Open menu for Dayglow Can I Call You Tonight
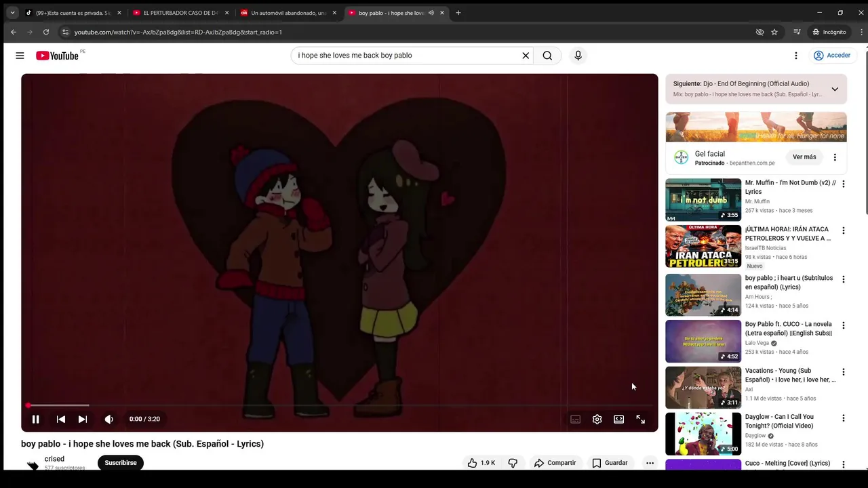Image resolution: width=868 pixels, height=488 pixels. pos(844,418)
